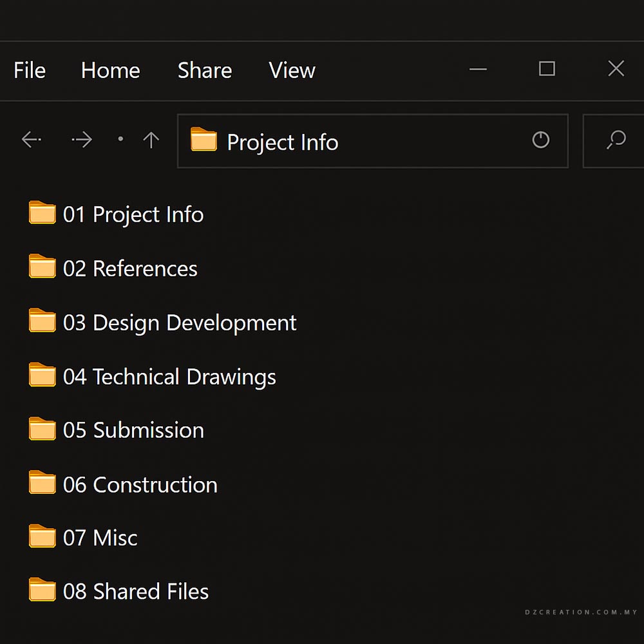Select the 04 Technical Drawings folder
The width and height of the screenshot is (644, 644).
169,377
